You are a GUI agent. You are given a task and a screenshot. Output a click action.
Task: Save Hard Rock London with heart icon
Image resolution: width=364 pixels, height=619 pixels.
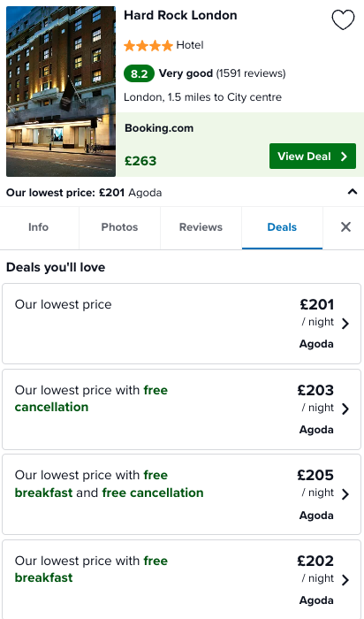343,19
